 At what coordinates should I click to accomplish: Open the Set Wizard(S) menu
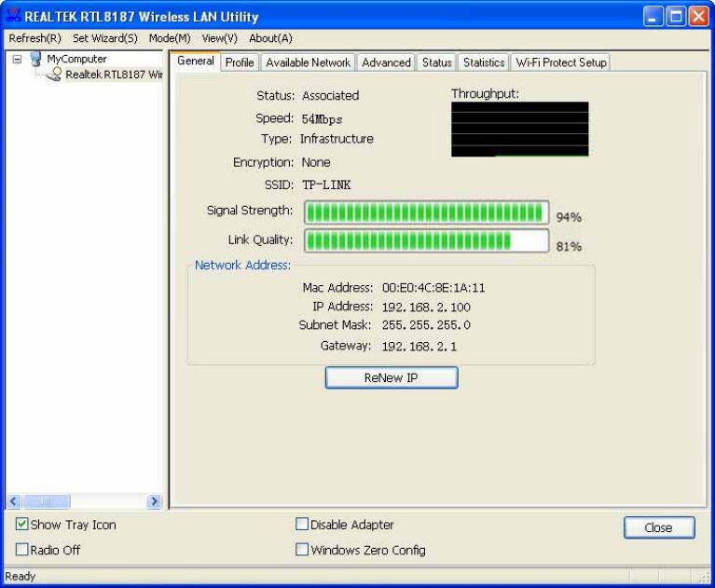pos(105,38)
